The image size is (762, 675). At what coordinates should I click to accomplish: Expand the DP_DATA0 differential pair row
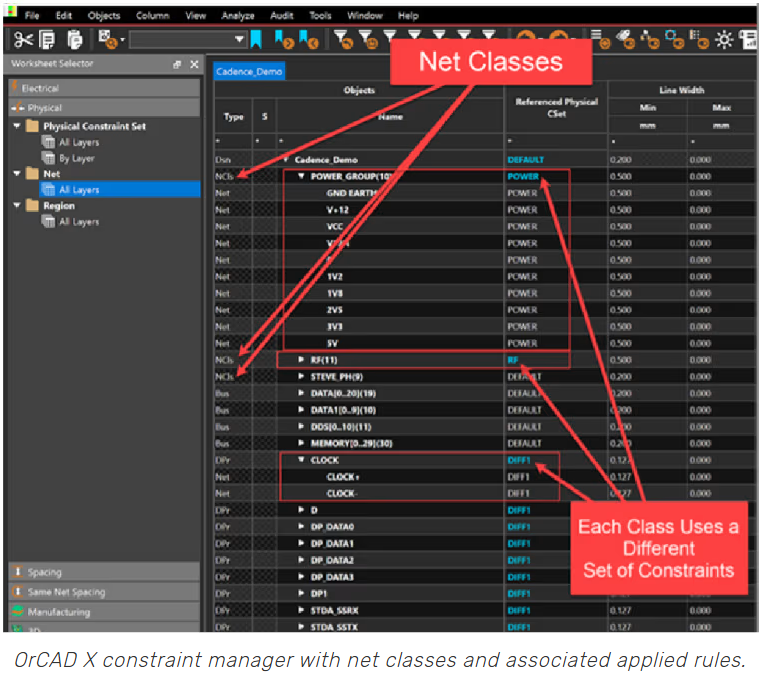coord(301,526)
